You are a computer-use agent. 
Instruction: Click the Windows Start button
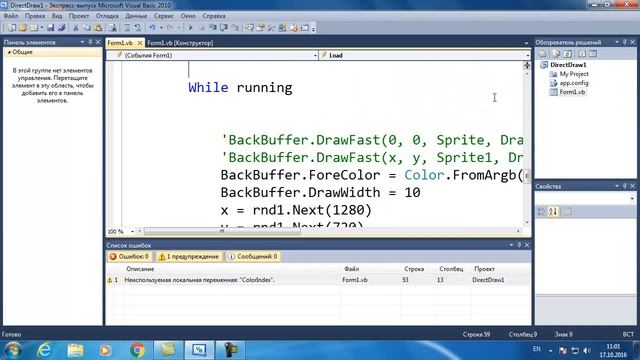point(13,350)
